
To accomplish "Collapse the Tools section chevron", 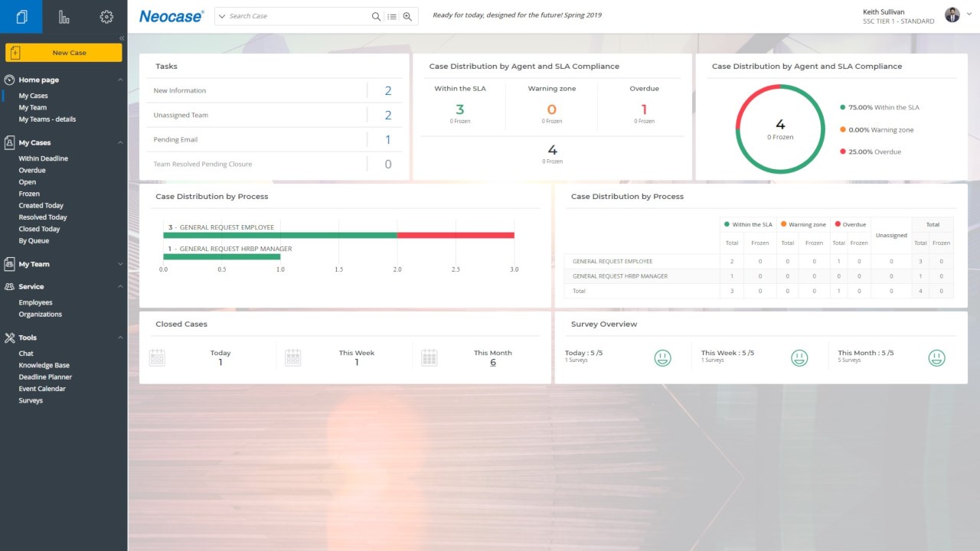I will 120,337.
